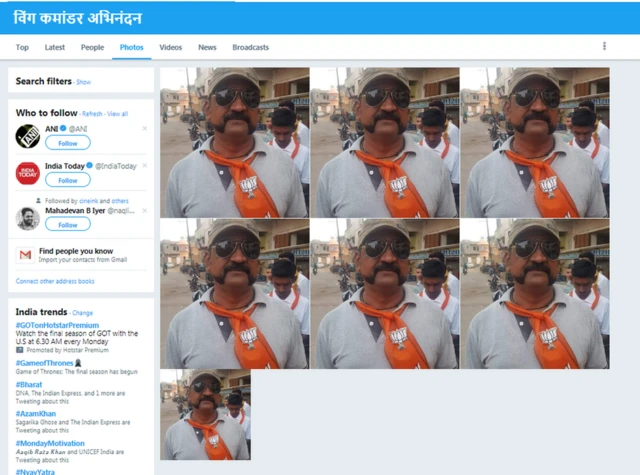The height and width of the screenshot is (475, 640).
Task: Switch to the Top tab
Action: coord(22,47)
